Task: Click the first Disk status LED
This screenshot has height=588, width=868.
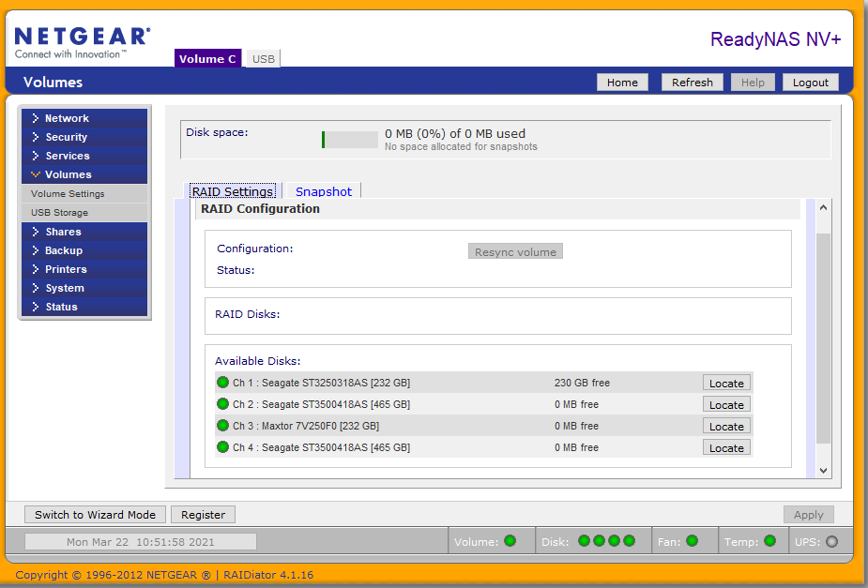Action: [x=584, y=541]
